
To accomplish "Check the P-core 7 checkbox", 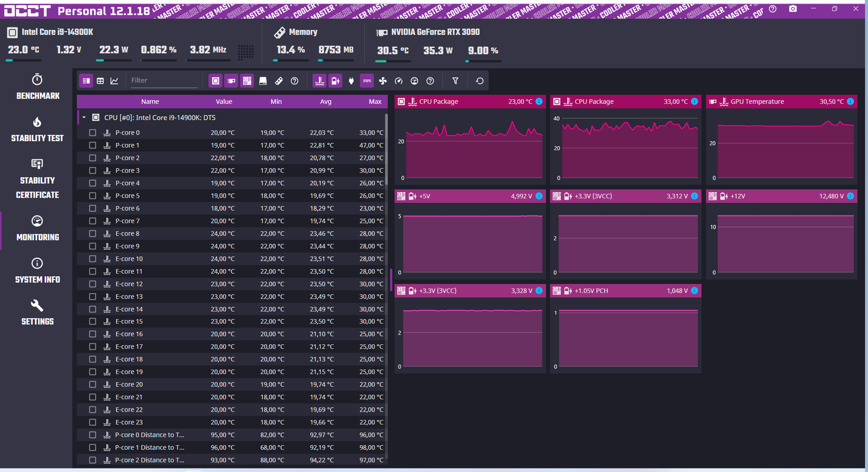I will [93, 221].
